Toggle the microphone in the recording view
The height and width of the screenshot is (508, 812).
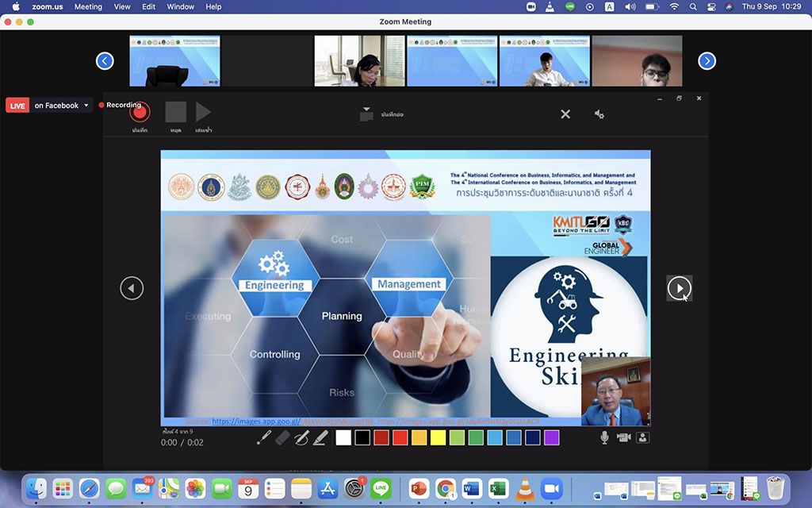(x=604, y=437)
